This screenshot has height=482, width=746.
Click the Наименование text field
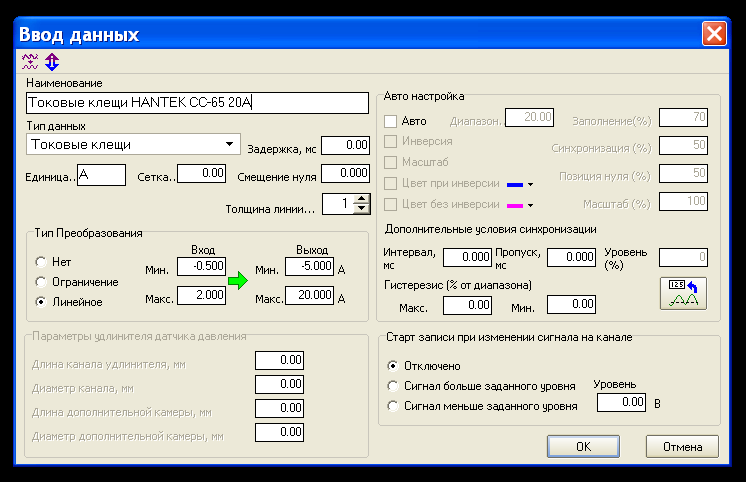197,103
